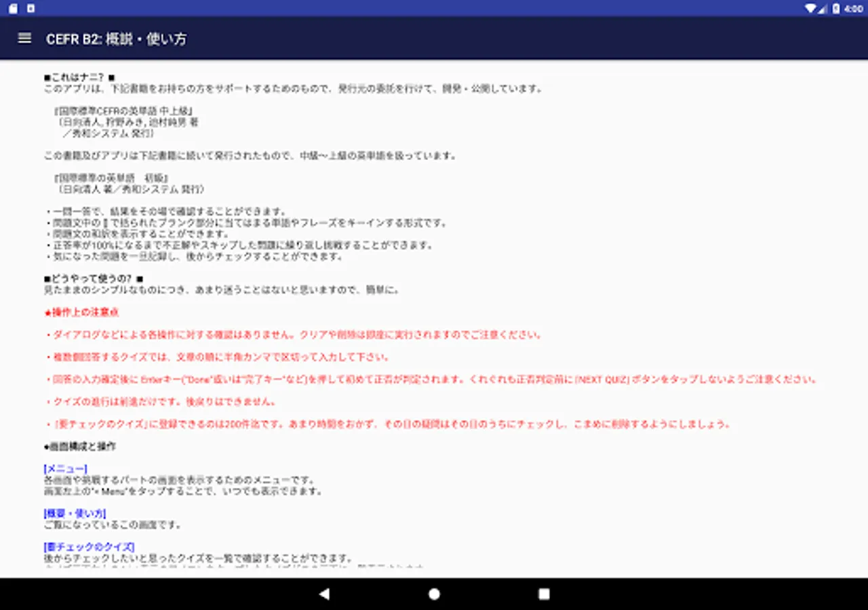Tap the Android home button
Screen dimensions: 868x610
click(x=434, y=594)
